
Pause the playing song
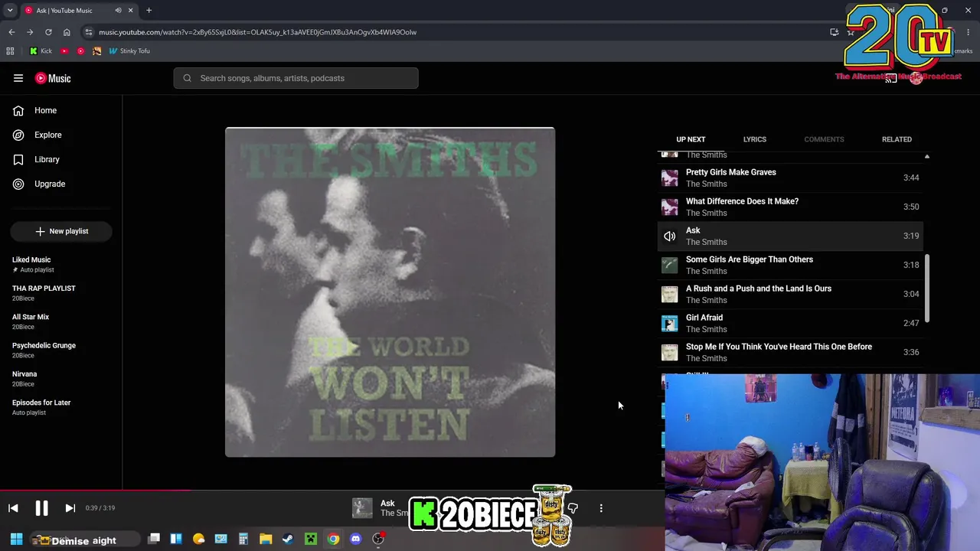41,508
